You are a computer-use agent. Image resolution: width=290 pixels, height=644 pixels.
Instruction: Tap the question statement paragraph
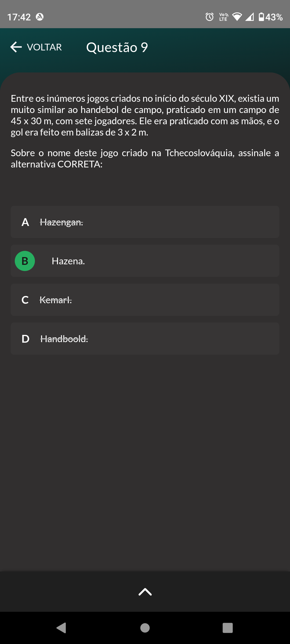145,115
